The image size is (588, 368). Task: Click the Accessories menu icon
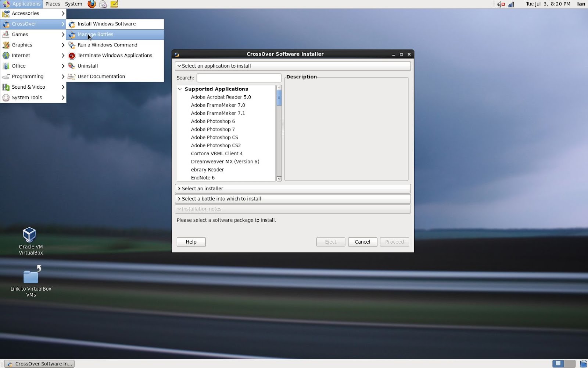(x=6, y=13)
